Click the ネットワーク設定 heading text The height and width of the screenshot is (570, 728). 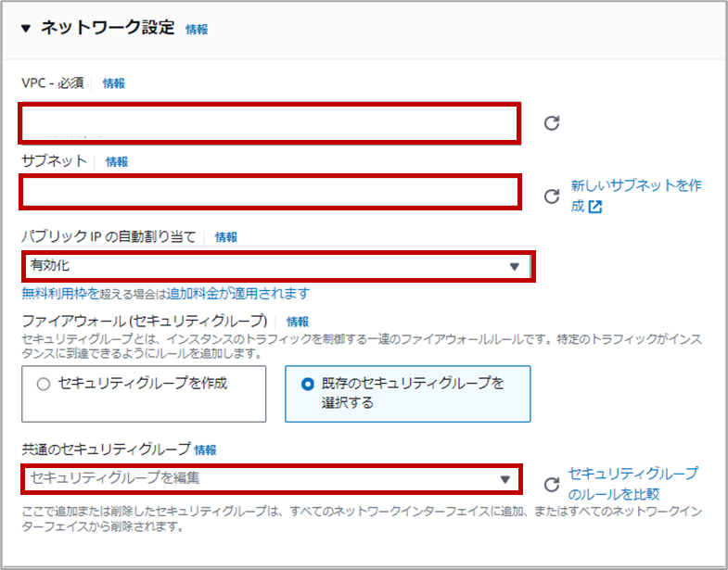108,28
